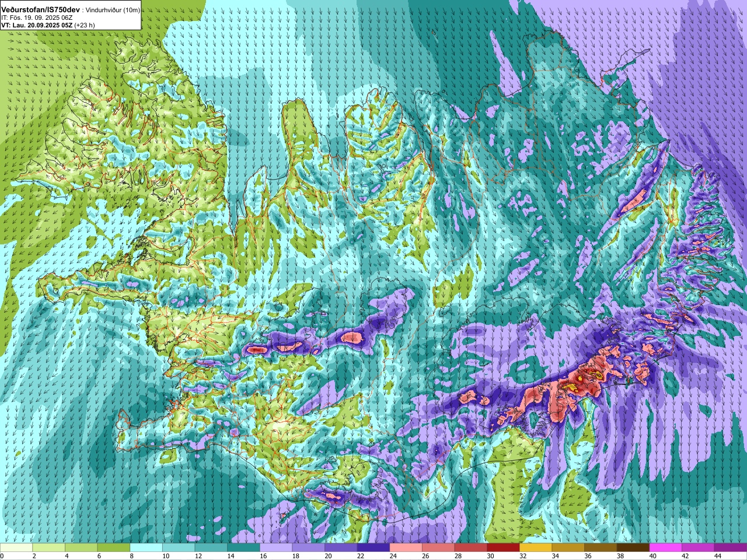Pick the legend swatch above 44
This screenshot has height=560, width=747.
pyautogui.click(x=731, y=548)
